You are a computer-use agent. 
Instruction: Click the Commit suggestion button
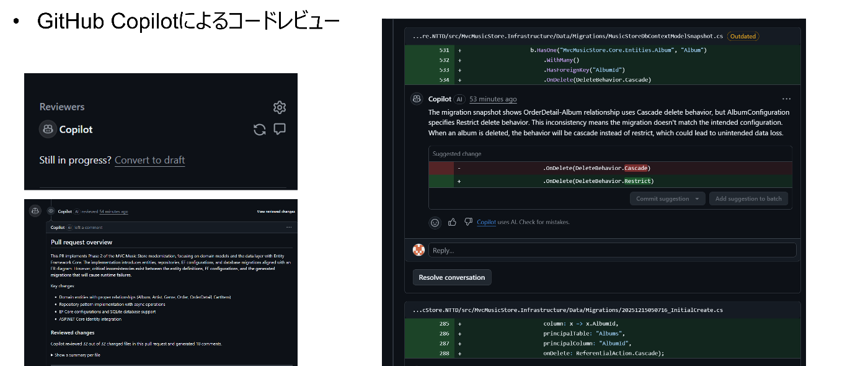[x=662, y=199]
